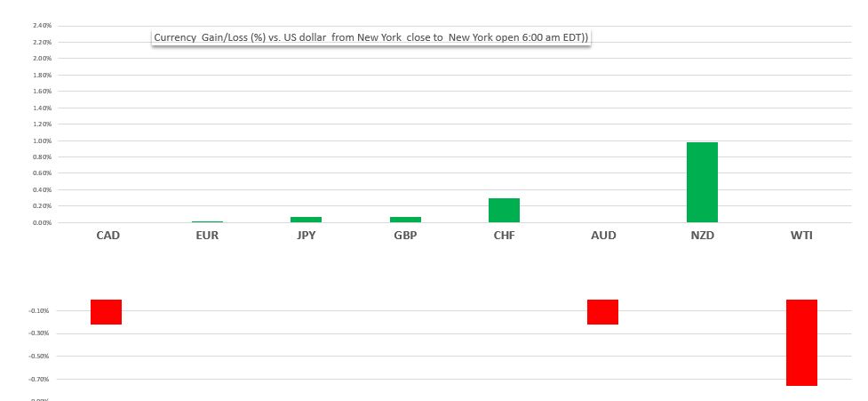
Task: Click the 2.40% y-axis value
Action: [x=43, y=26]
